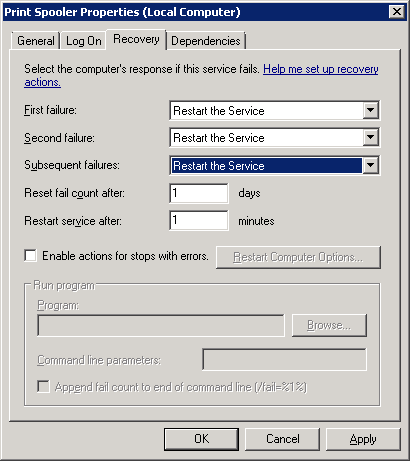Switch to the General tab
Image resolution: width=410 pixels, height=461 pixels.
(x=36, y=41)
